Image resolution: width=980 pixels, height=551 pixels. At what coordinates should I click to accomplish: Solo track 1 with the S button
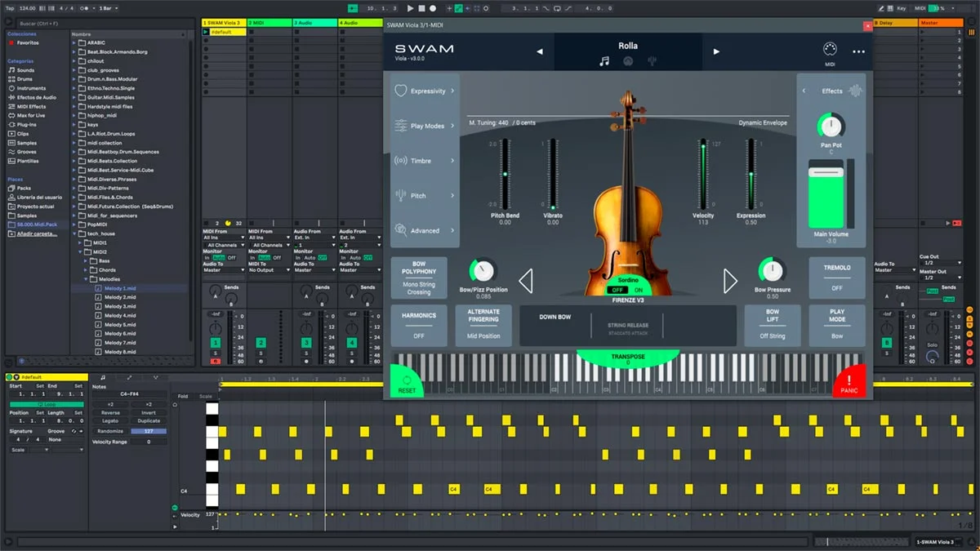point(216,353)
